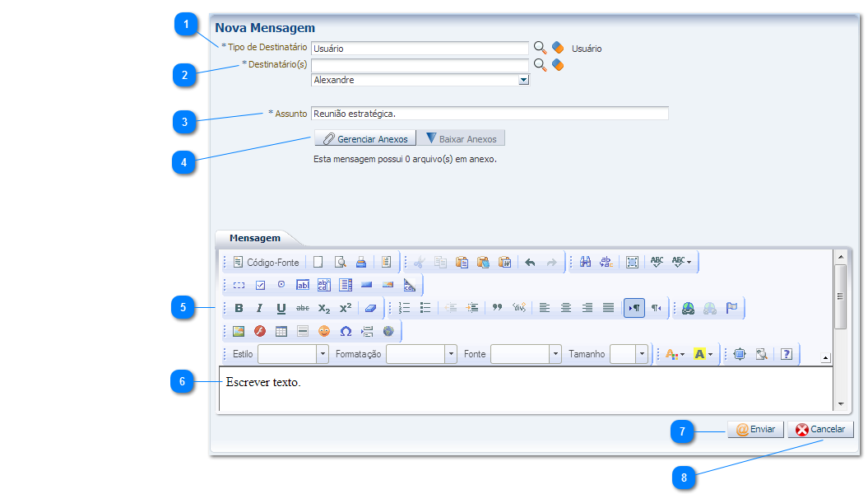Click the print icon in editor toolbar
This screenshot has width=868, height=494.
pyautogui.click(x=360, y=263)
